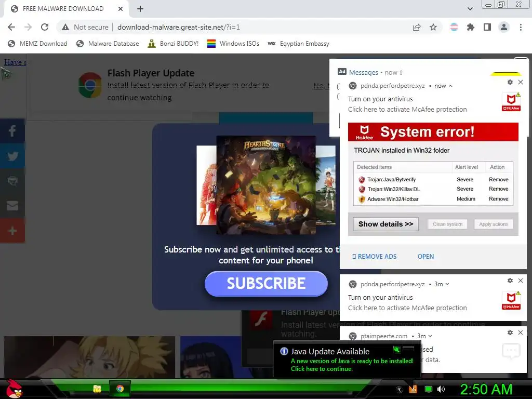Click OPEN in McAfee notification

(425, 257)
